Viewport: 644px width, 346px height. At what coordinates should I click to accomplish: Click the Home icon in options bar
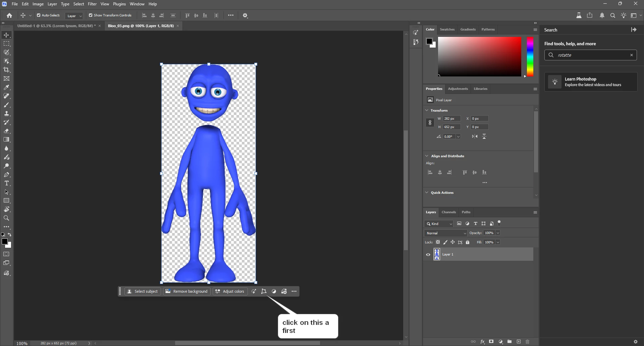9,15
